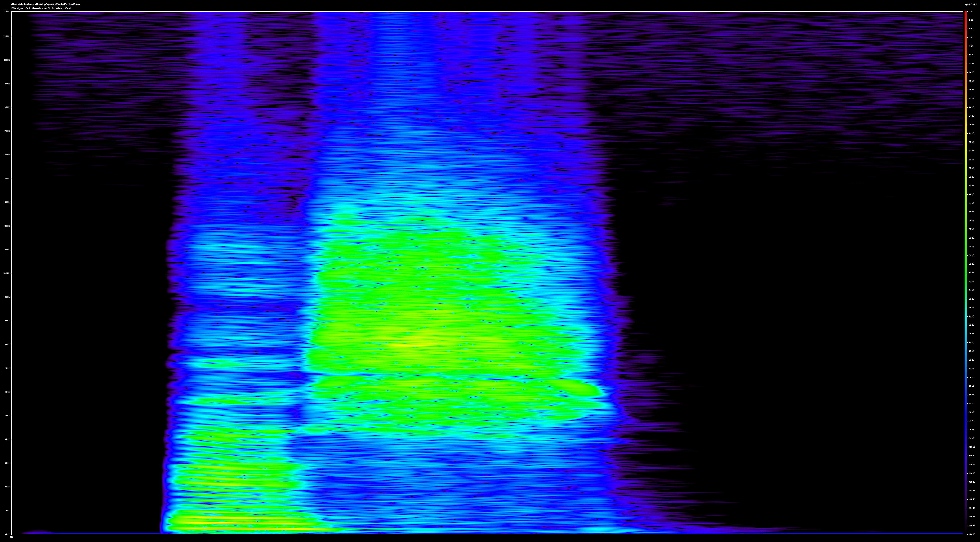Image resolution: width=980 pixels, height=542 pixels.
Task: Click the -20 dB label on the legend
Action: tap(971, 99)
